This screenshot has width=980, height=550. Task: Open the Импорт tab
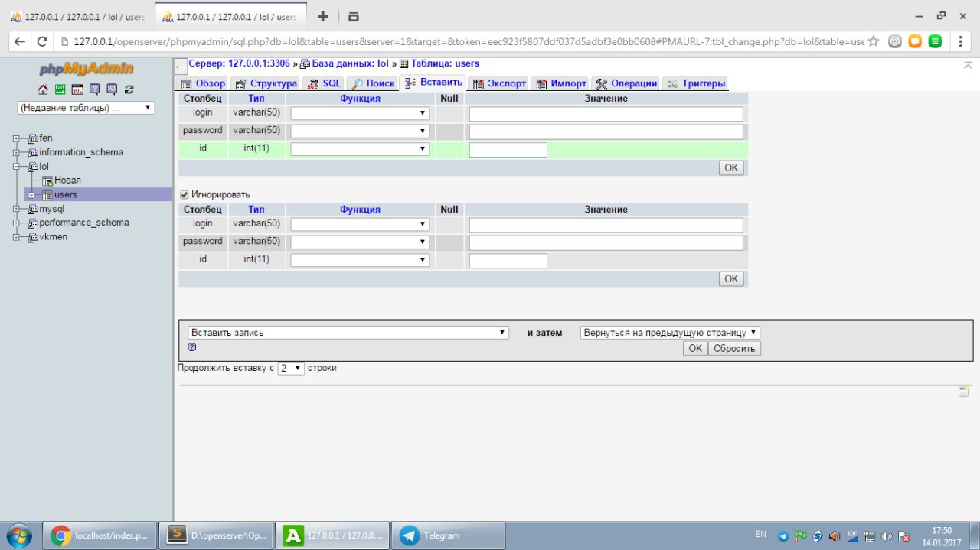(x=561, y=83)
